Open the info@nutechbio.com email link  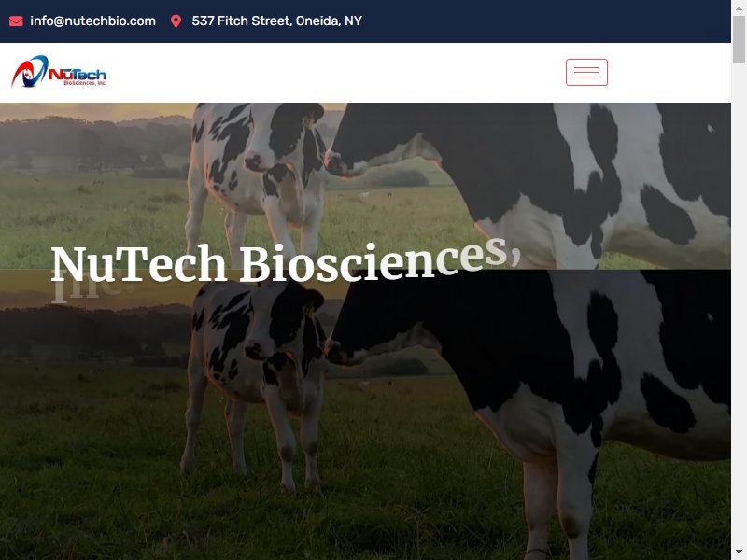92,21
